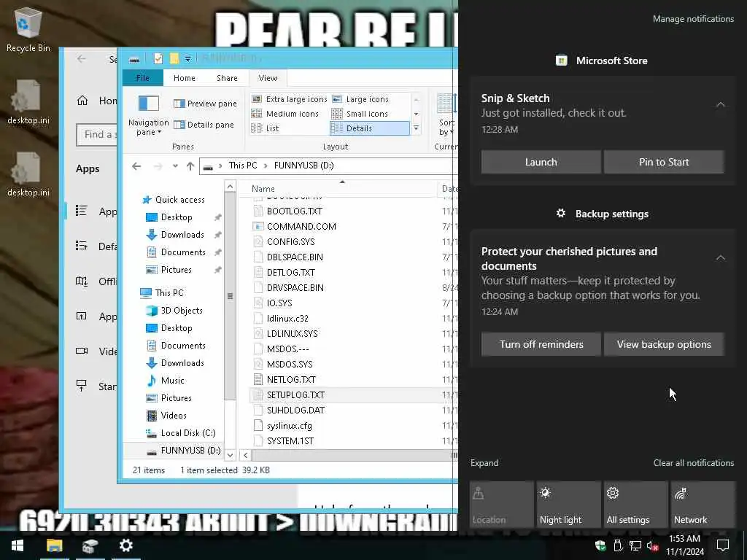Image resolution: width=747 pixels, height=560 pixels.
Task: Click the Action Center taskbar icon
Action: (723, 545)
